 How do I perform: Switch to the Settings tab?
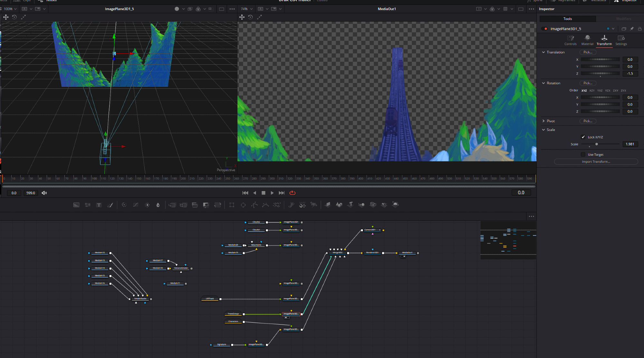pyautogui.click(x=621, y=40)
